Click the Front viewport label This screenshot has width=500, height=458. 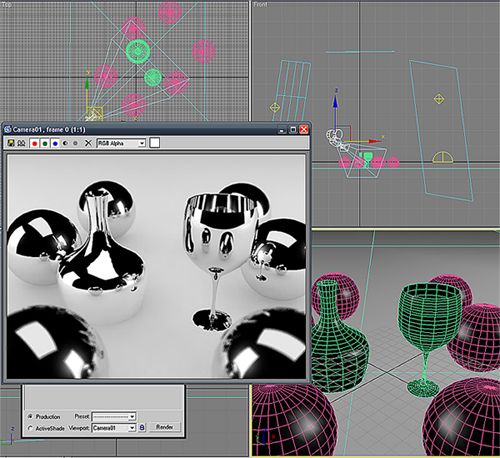260,5
